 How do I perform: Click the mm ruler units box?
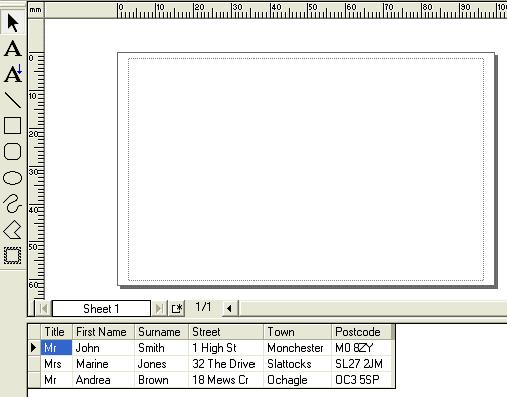pyautogui.click(x=36, y=10)
